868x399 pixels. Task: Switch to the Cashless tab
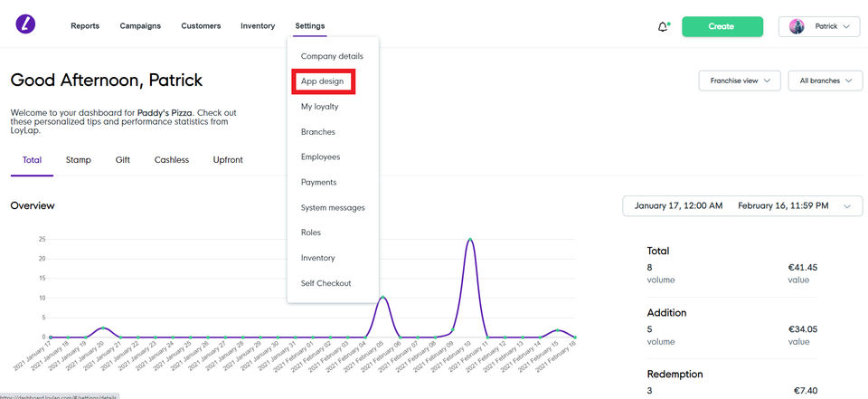(172, 160)
